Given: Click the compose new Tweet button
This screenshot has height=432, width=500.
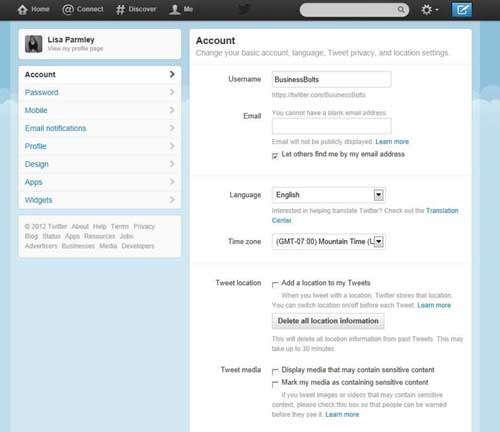Looking at the screenshot, I should [x=462, y=9].
